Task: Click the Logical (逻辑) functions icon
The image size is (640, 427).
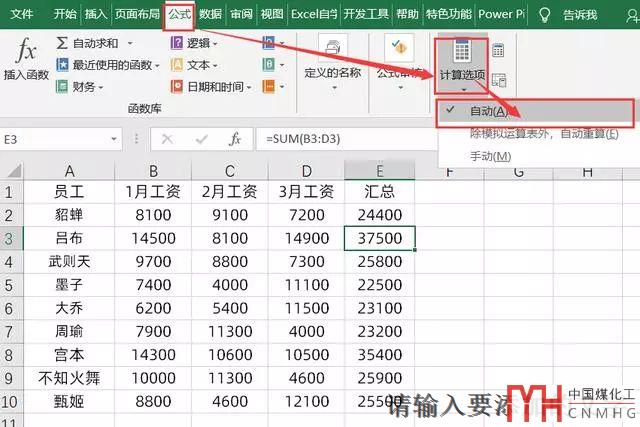Action: [x=177, y=43]
